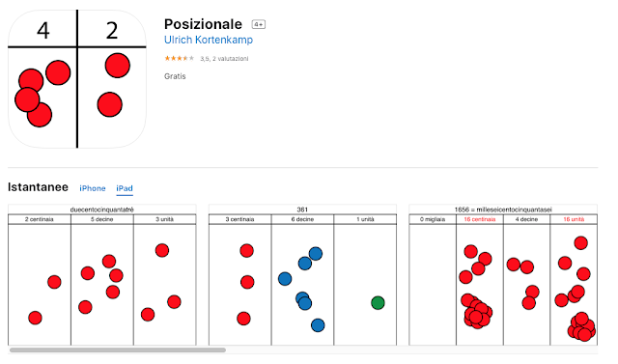Screen dimensions: 618x364
Task: Click the 3,5, 2 valutazioni rating text
Action: click(224, 59)
